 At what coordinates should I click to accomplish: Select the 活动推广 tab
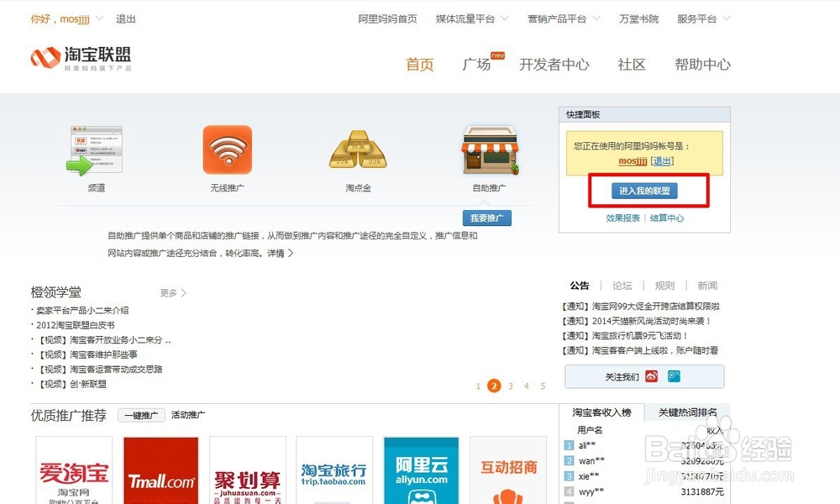point(187,415)
